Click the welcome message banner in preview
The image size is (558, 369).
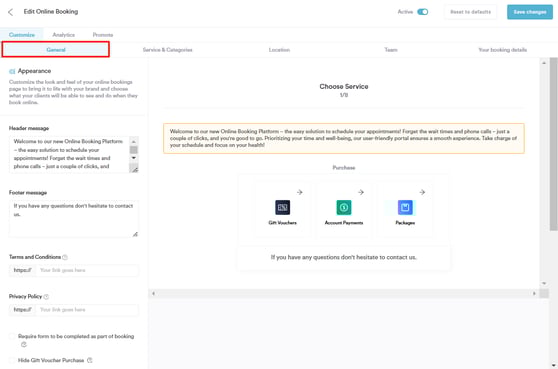pos(344,138)
